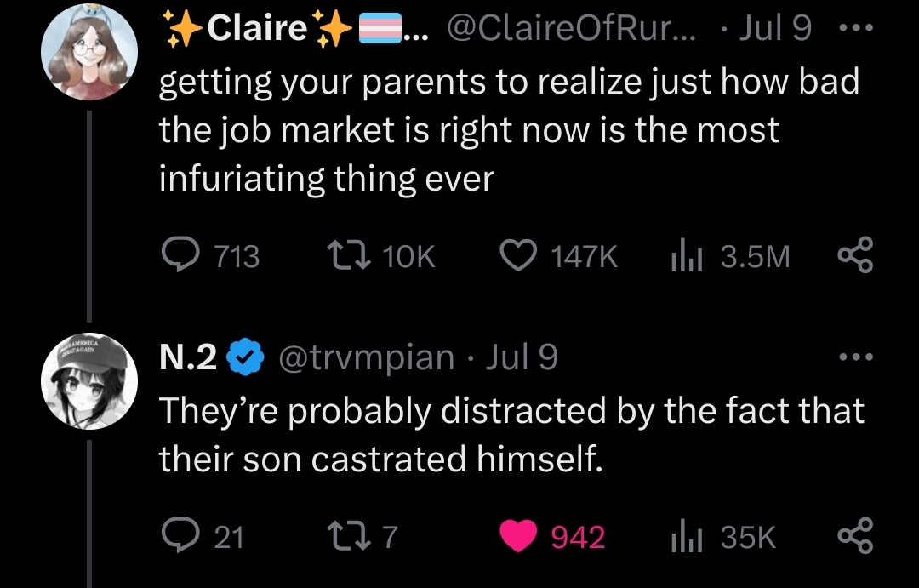The width and height of the screenshot is (919, 588).
Task: Share the reply from N.2
Action: tap(855, 536)
